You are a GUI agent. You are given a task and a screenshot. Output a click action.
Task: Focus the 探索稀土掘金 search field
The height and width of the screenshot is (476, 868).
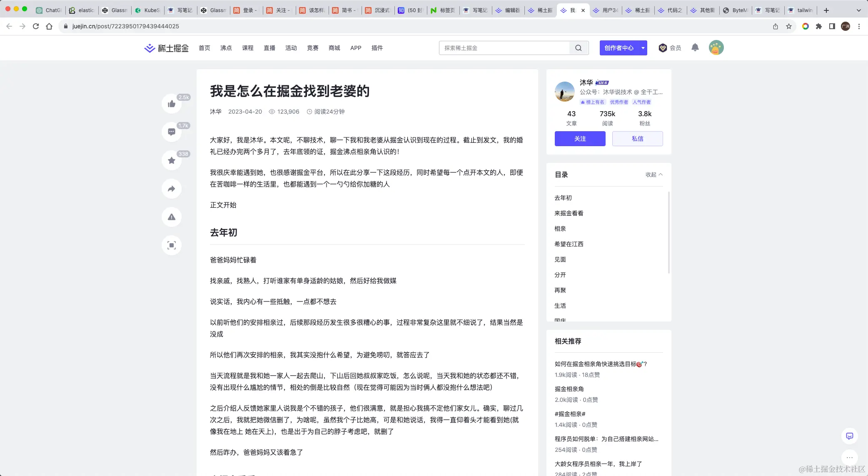504,48
